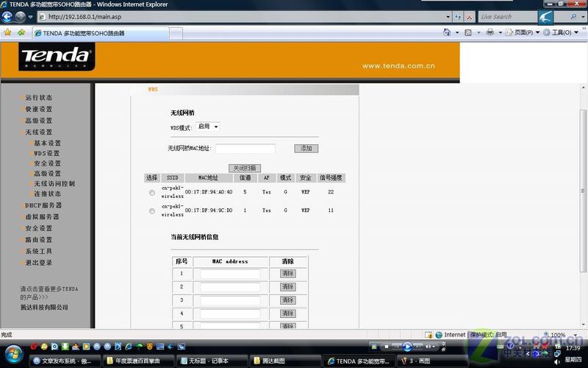Viewport: 588px width, 368px height.
Task: Click the RSS feeds icon
Action: pyautogui.click(x=468, y=32)
